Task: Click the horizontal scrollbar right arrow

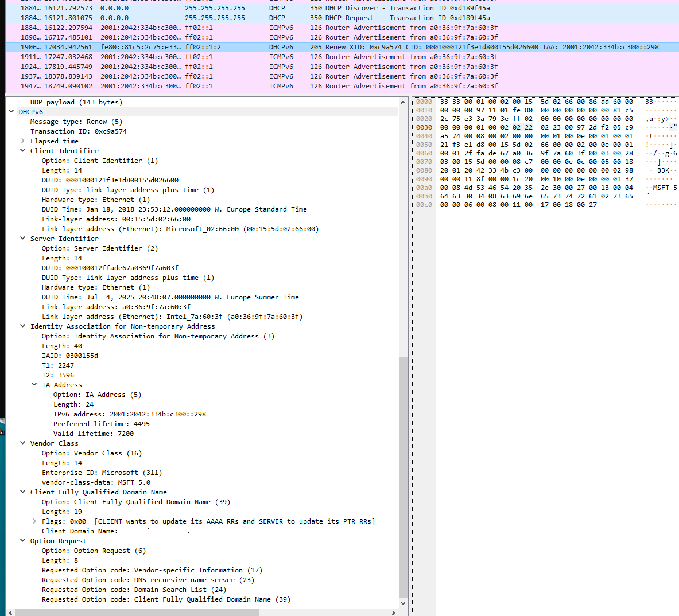Action: pos(394,612)
